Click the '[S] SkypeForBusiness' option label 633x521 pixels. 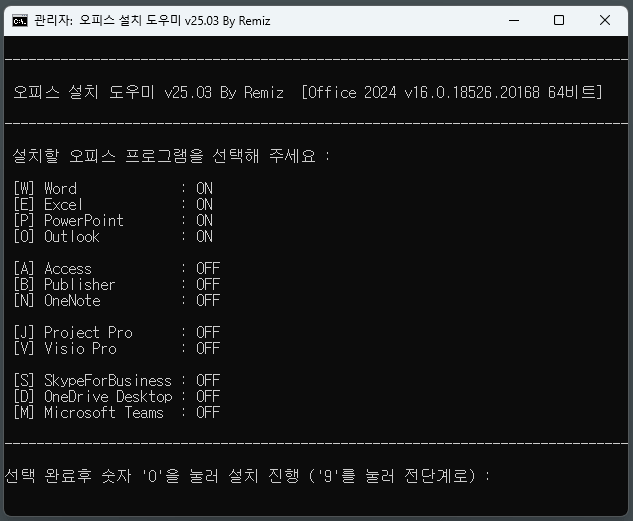coord(92,381)
